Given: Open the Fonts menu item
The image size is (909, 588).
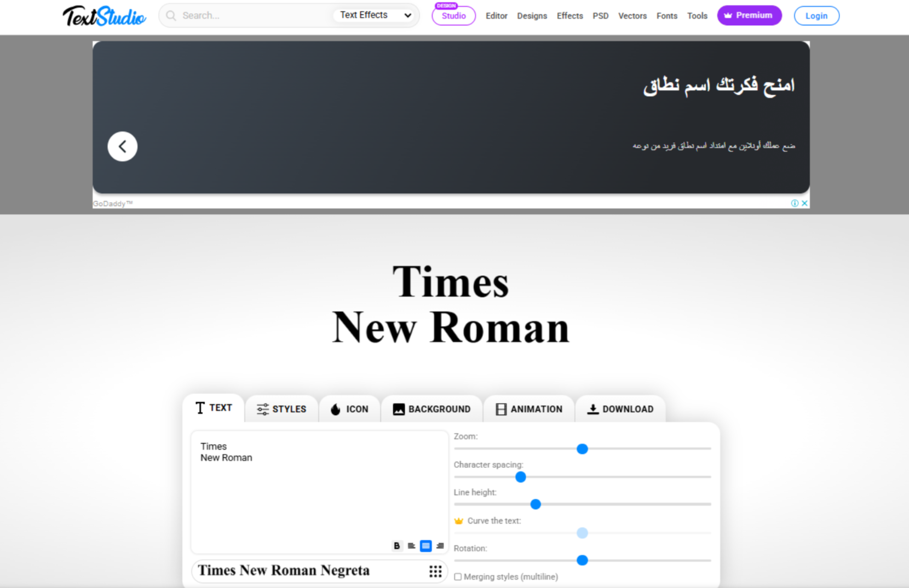Looking at the screenshot, I should pyautogui.click(x=666, y=16).
